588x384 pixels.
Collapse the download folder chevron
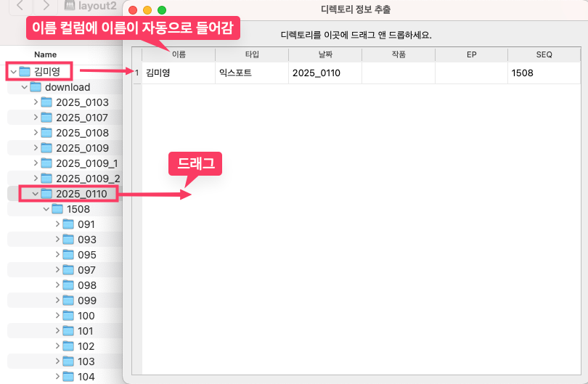coord(25,87)
